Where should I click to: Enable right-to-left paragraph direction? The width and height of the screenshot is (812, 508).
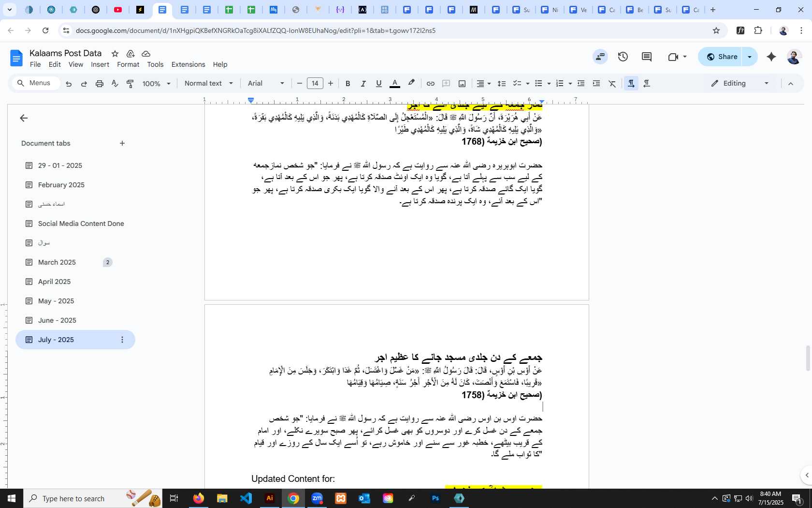coord(647,84)
